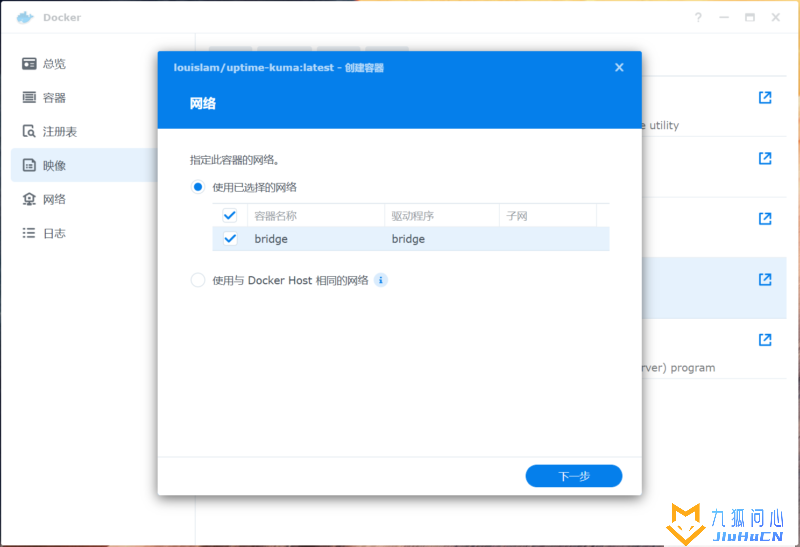Close the 创建容器 dialog with X
Screen dimensions: 800x547
(x=619, y=67)
